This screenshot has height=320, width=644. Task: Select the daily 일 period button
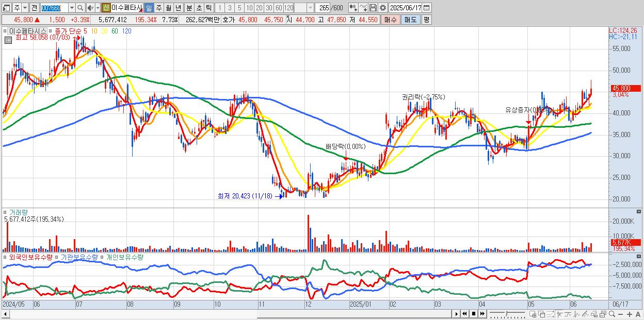click(149, 8)
